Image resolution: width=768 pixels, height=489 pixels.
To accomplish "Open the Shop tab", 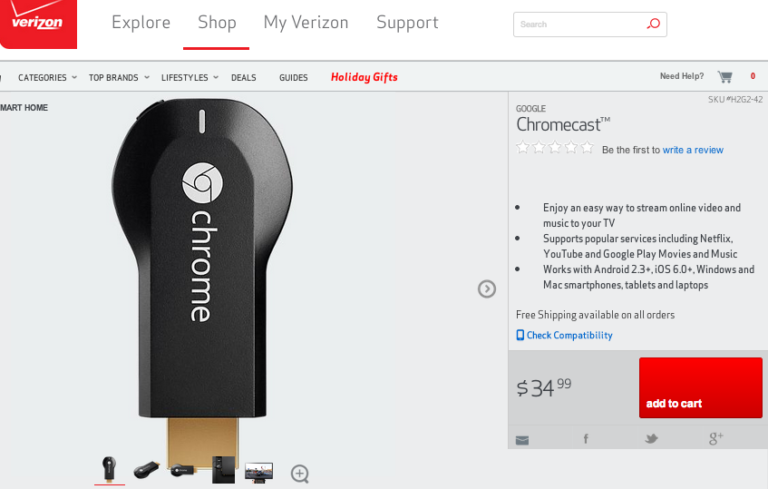I will (x=217, y=23).
